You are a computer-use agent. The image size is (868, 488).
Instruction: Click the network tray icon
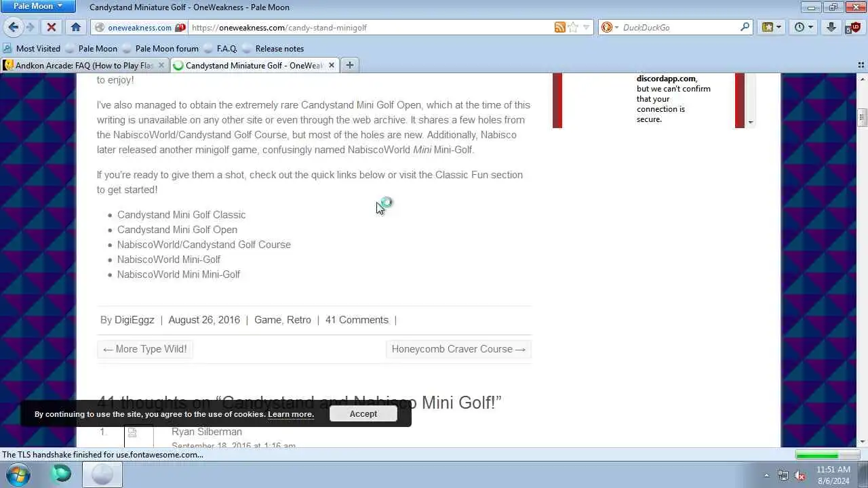[x=783, y=475]
